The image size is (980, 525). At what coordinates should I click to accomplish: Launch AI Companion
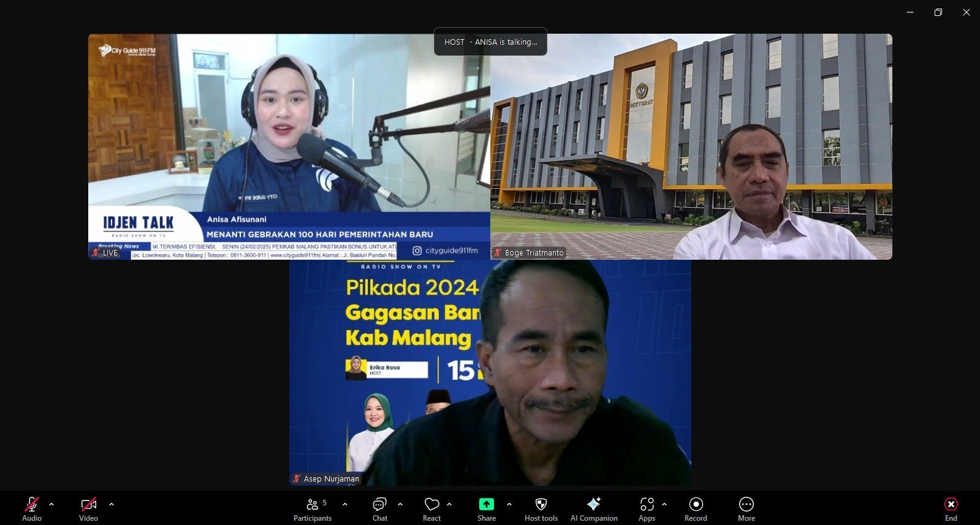pos(593,508)
